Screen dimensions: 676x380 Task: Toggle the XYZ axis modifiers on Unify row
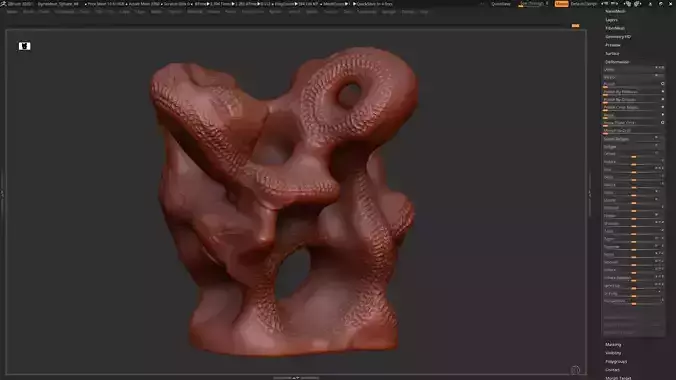click(x=659, y=68)
